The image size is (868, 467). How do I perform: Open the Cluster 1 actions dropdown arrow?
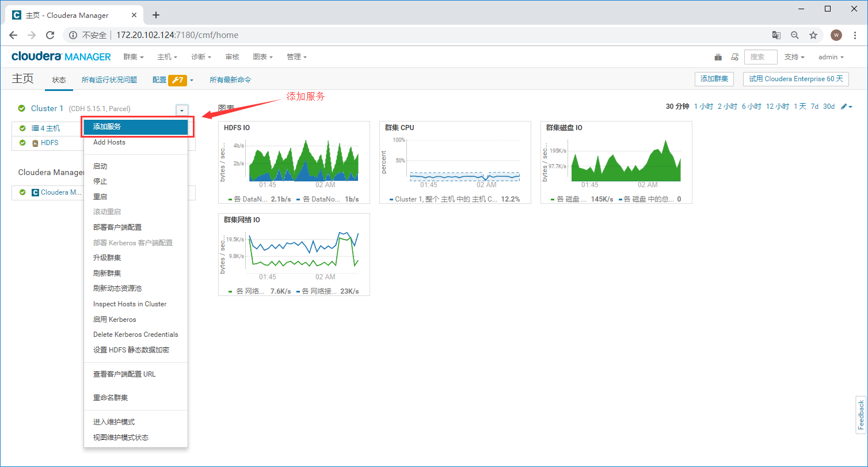tap(182, 109)
